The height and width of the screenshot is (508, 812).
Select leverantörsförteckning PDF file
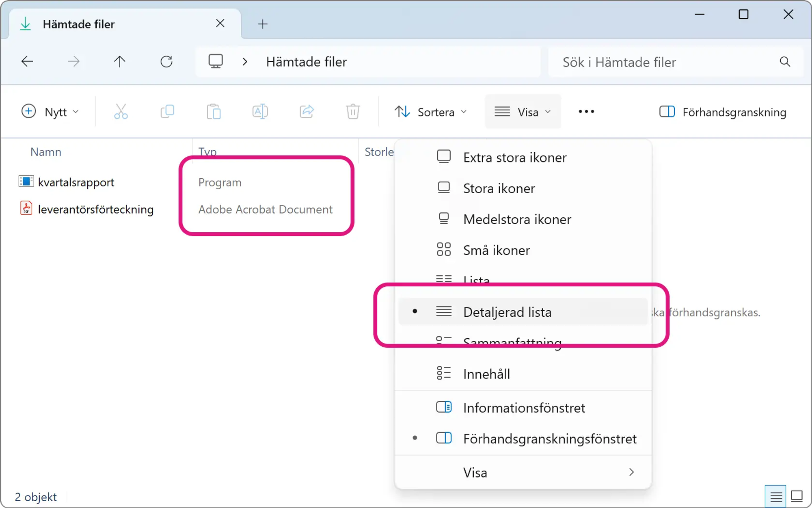[x=95, y=209]
